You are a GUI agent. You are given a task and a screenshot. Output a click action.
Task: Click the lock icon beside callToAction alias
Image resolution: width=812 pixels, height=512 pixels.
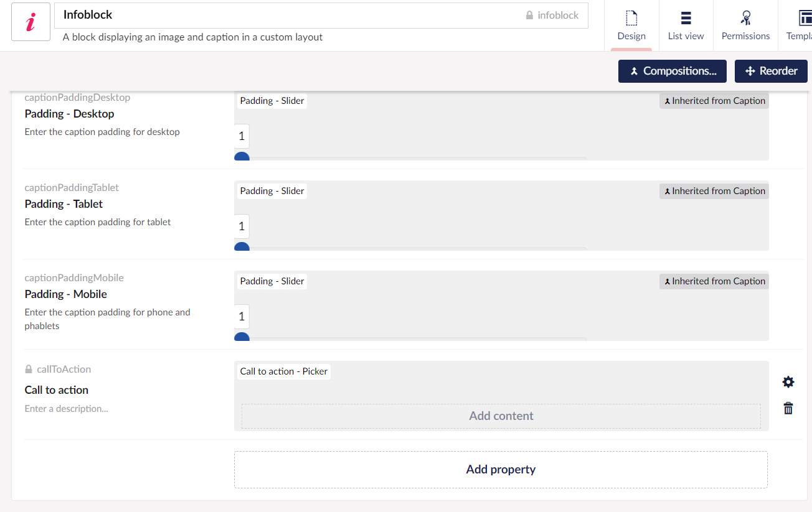point(29,368)
